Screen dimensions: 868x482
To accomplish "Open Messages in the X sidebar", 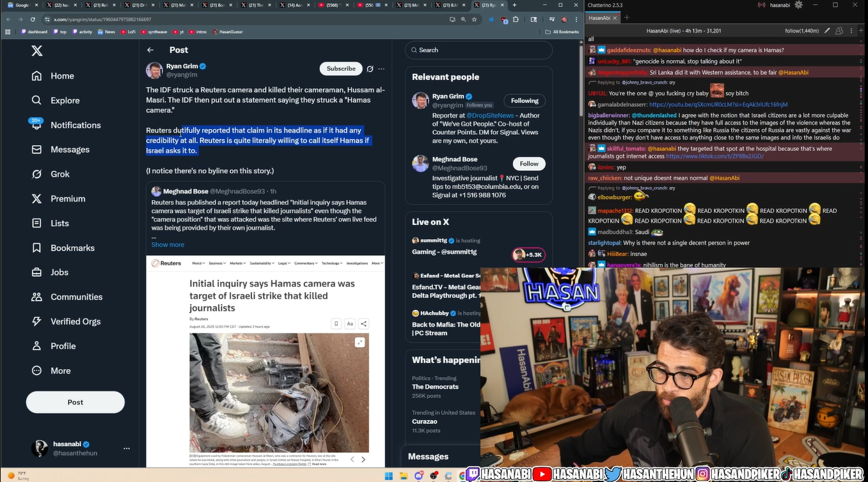I will [x=60, y=150].
